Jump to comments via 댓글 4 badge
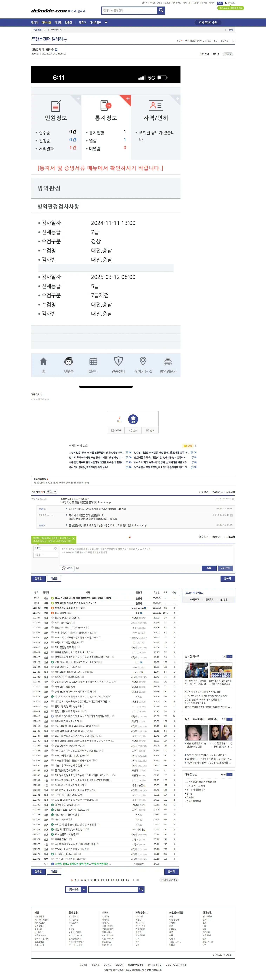Viewport: 266px width, 980px height. click(x=228, y=54)
